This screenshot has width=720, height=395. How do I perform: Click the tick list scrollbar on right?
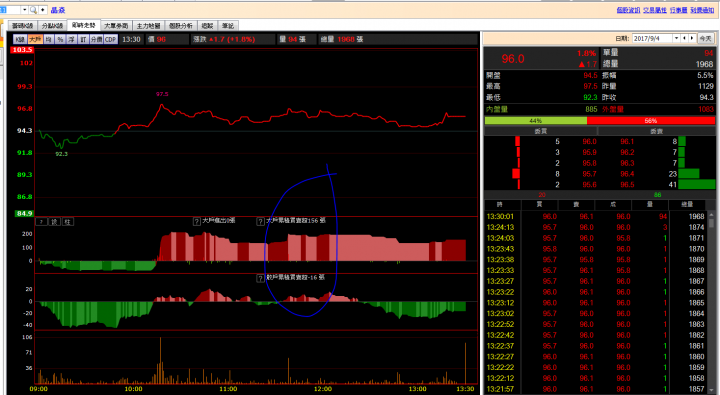pos(711,303)
